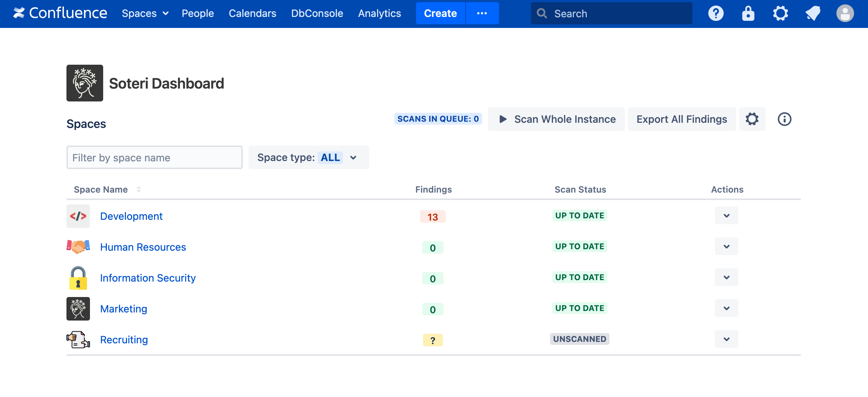Open Soteri dashboard settings gear
The height and width of the screenshot is (397, 868).
pos(752,119)
